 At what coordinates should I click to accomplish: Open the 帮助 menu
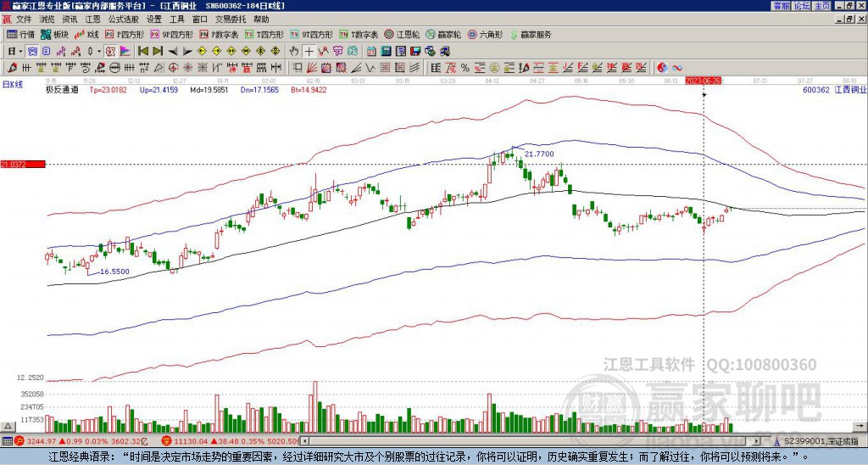261,20
